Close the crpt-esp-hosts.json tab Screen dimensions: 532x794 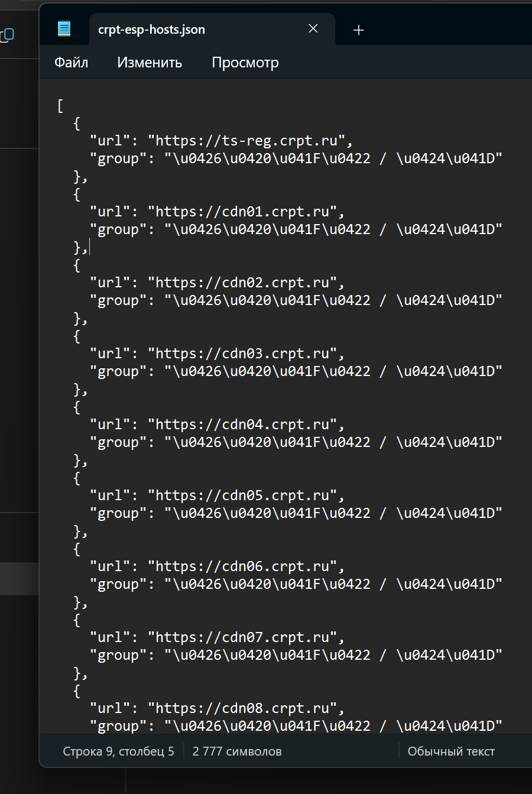point(313,28)
